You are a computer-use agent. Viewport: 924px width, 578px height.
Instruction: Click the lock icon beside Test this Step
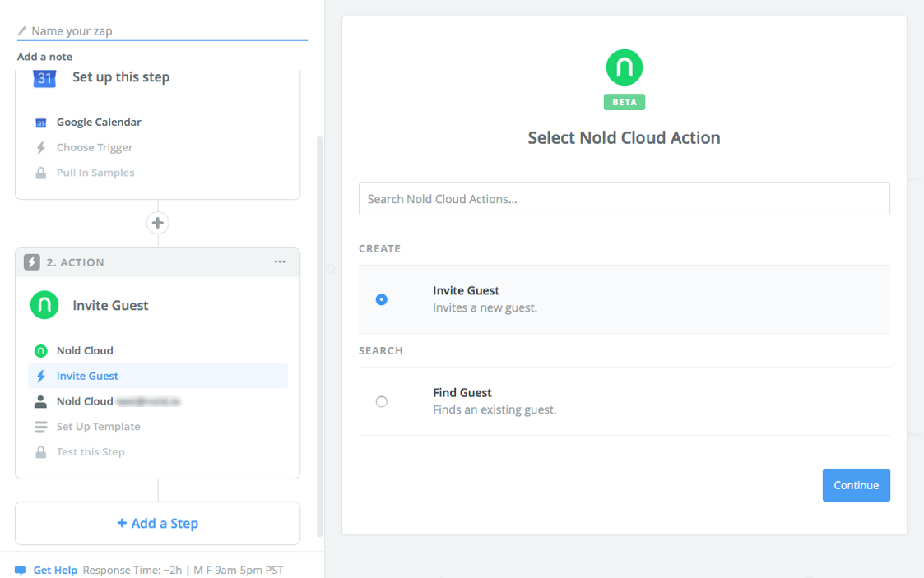[40, 452]
